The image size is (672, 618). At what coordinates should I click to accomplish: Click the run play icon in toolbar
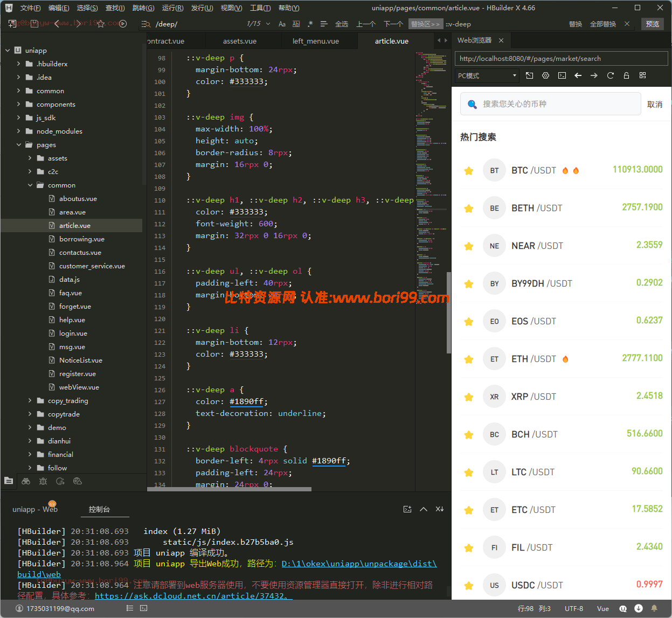(x=123, y=24)
